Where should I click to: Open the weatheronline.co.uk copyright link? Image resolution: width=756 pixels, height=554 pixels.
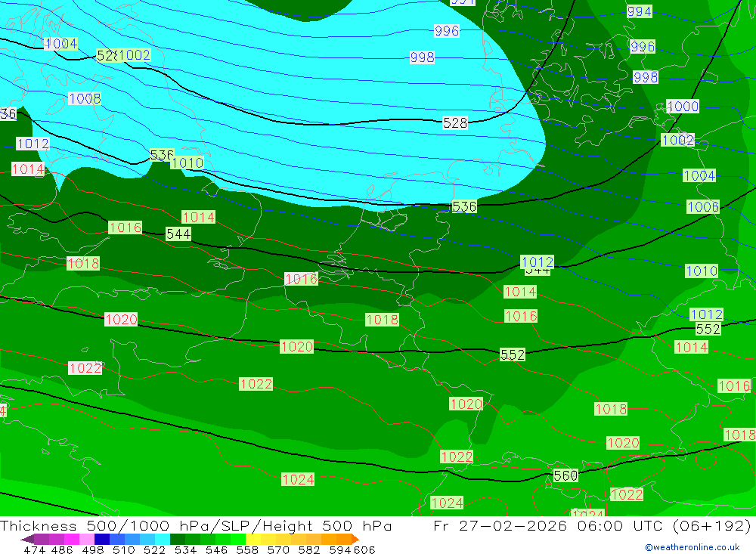pos(692,547)
